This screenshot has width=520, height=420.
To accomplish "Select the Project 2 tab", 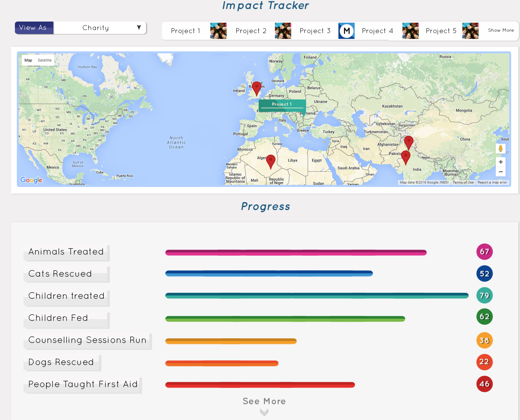I will tap(251, 31).
